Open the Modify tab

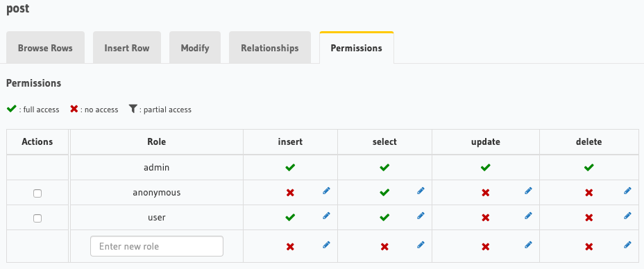tap(195, 48)
